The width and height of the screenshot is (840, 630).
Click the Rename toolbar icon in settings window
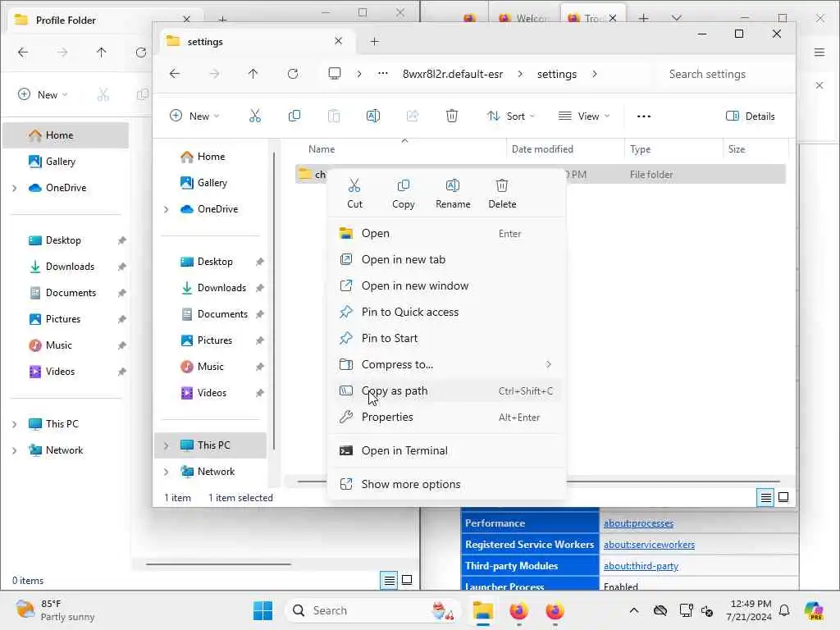pyautogui.click(x=373, y=116)
